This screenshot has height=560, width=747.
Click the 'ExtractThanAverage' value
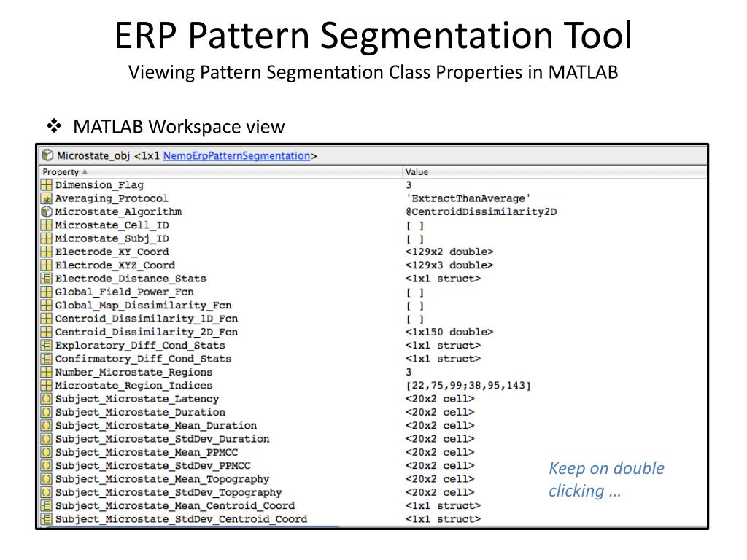[468, 198]
